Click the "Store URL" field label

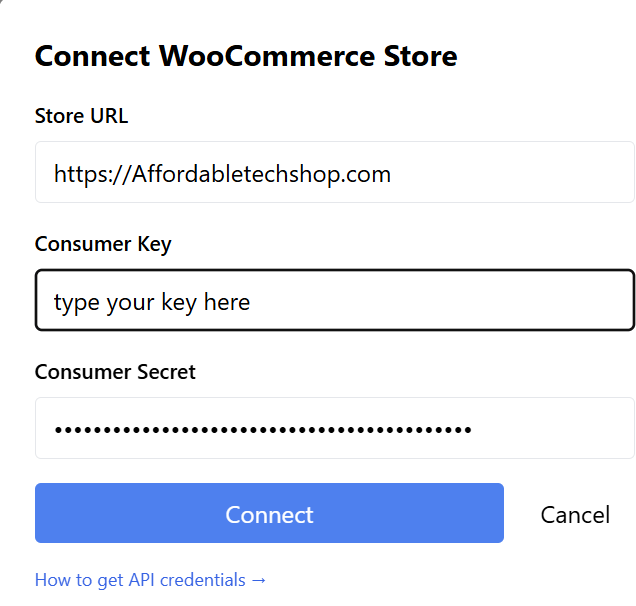pyautogui.click(x=81, y=115)
